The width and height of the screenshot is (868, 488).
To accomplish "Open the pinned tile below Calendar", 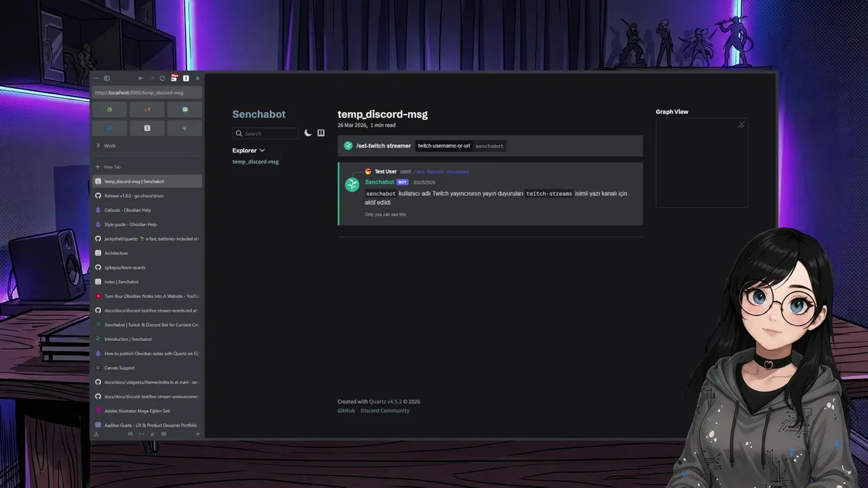I will [184, 128].
